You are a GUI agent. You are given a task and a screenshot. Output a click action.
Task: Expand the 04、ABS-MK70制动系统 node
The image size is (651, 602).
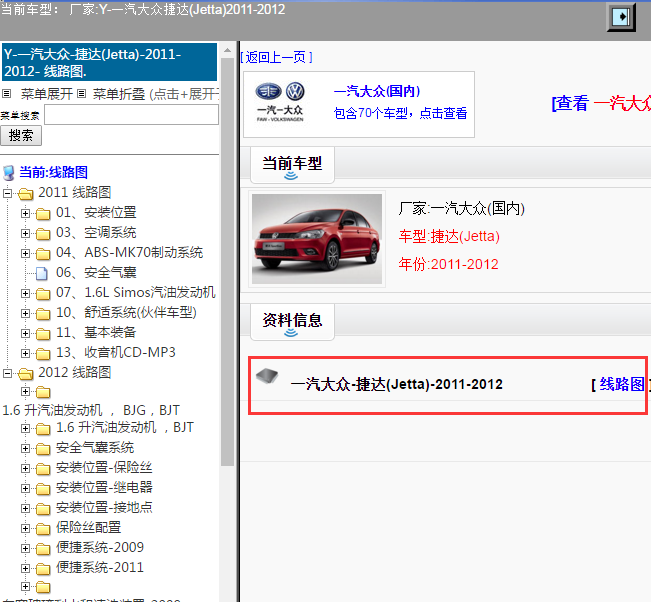25,253
